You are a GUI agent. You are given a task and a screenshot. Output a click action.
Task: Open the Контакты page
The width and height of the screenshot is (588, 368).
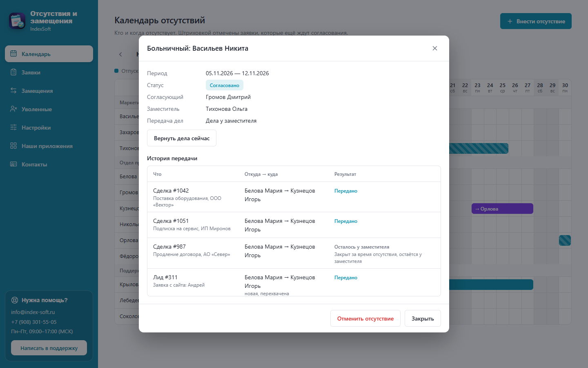point(49,164)
